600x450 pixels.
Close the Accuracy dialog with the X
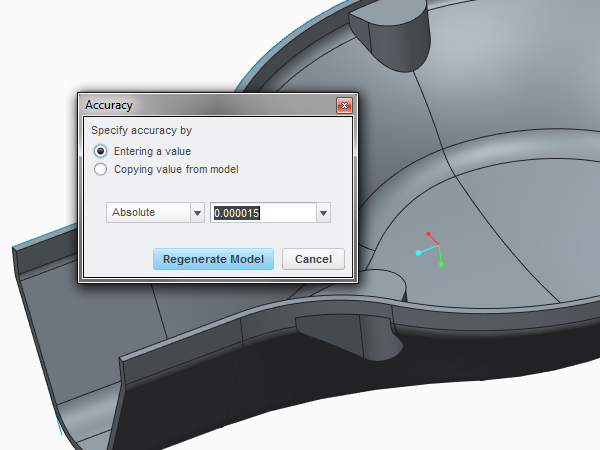[344, 105]
